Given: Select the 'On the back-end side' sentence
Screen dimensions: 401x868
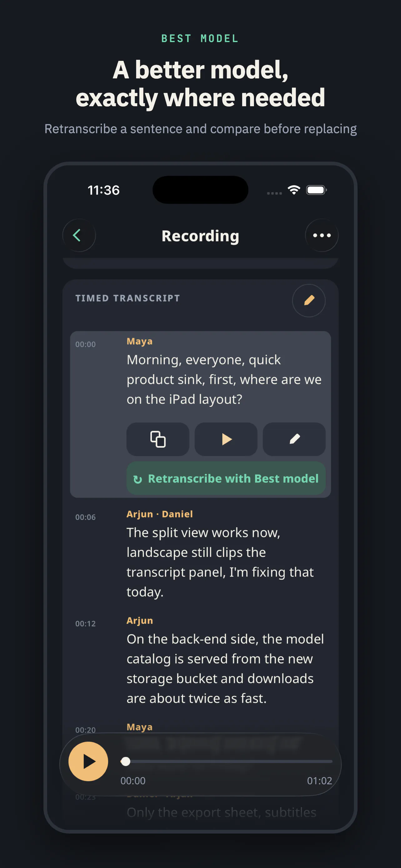Looking at the screenshot, I should click(x=225, y=669).
